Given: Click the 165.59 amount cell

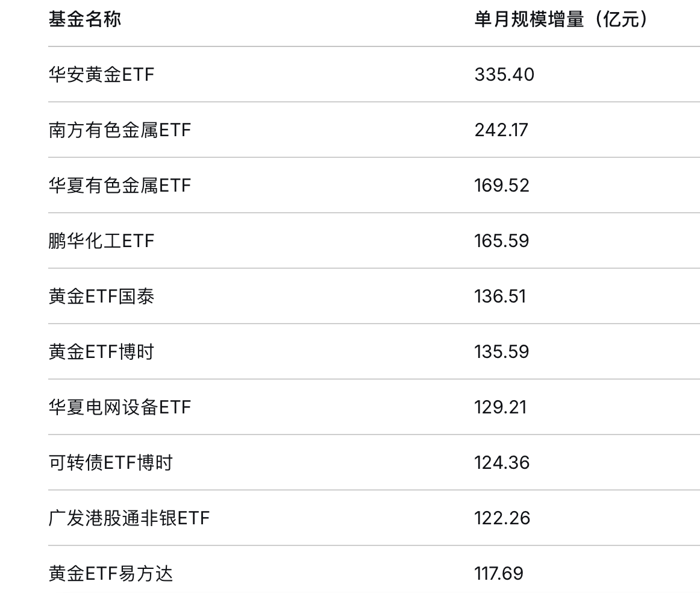Looking at the screenshot, I should 502,241.
